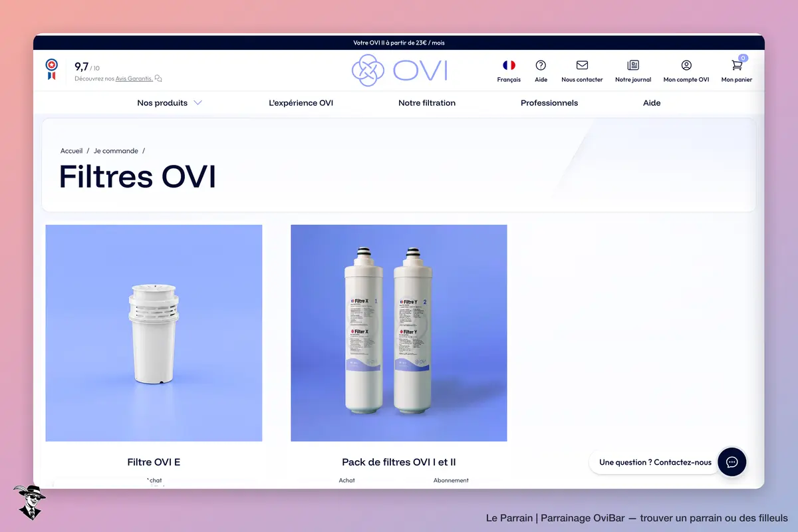Follow the Avis Garantis link
Screen dimensions: 798x532
134,78
